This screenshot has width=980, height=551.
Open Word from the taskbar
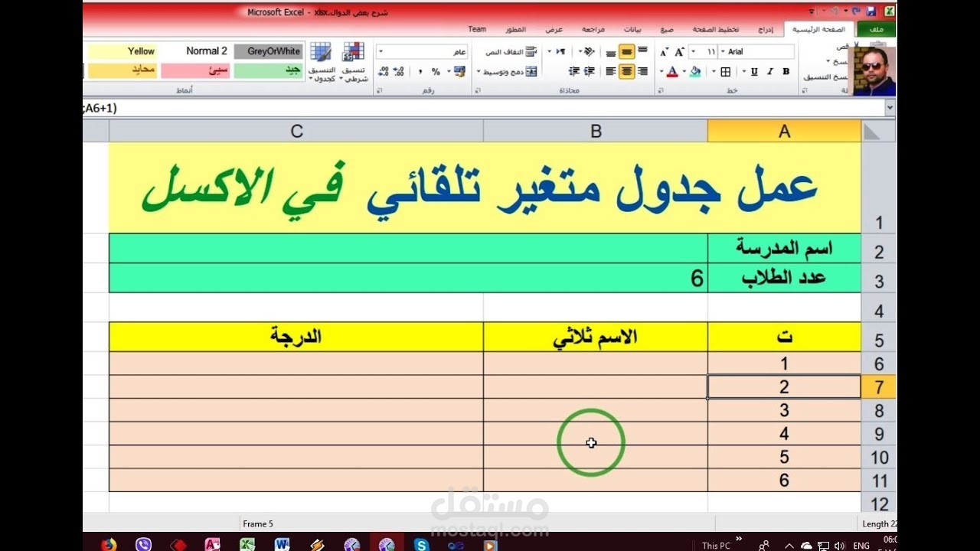(x=281, y=544)
